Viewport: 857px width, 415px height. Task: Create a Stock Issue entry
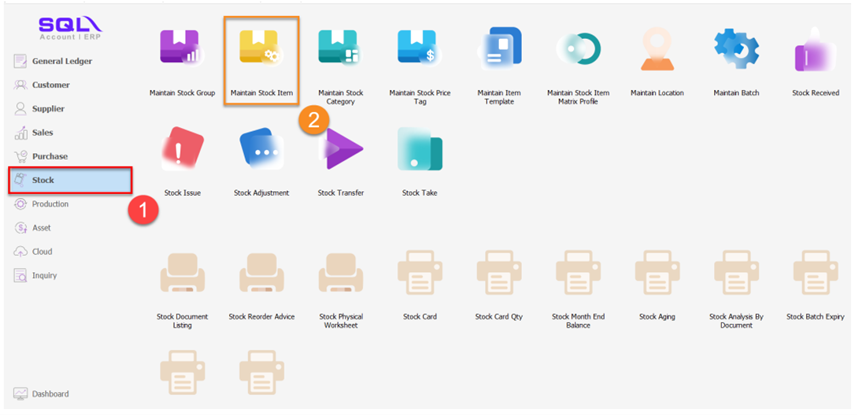tap(183, 150)
